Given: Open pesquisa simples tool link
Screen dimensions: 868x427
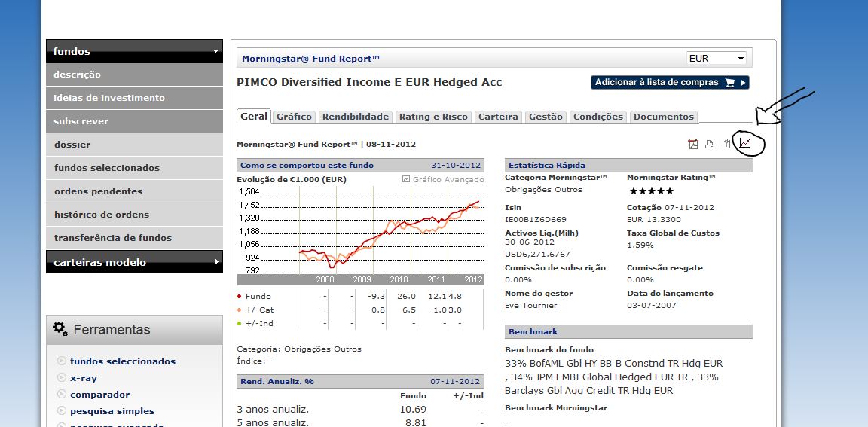Looking at the screenshot, I should click(112, 411).
